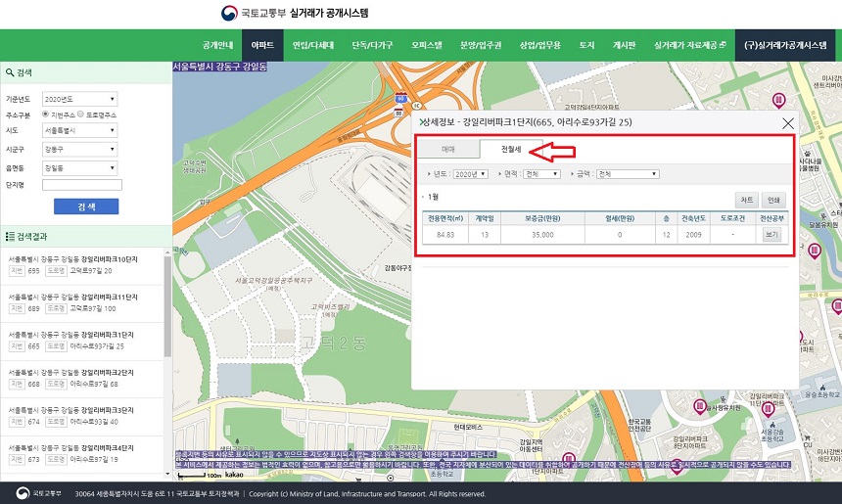Click the kakao map logo
Image resolution: width=842 pixels, height=504 pixels.
tap(234, 475)
